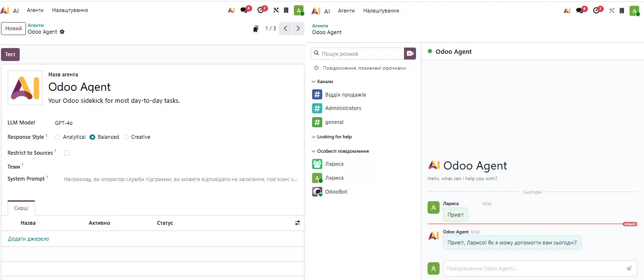This screenshot has height=280, width=644.
Task: Click the company building icon in left pane
Action: click(286, 10)
